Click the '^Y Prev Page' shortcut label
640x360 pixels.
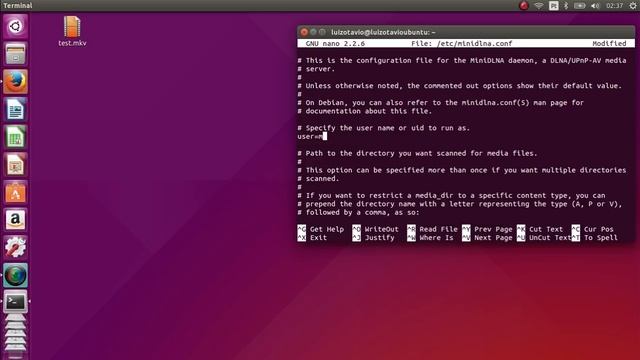point(487,229)
